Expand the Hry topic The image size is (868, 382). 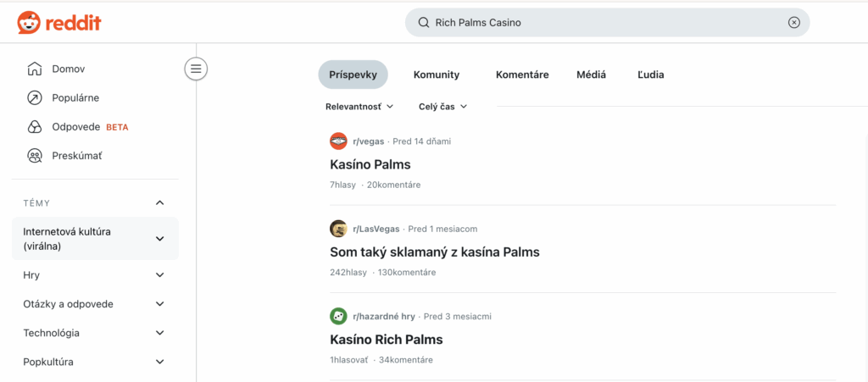point(159,275)
